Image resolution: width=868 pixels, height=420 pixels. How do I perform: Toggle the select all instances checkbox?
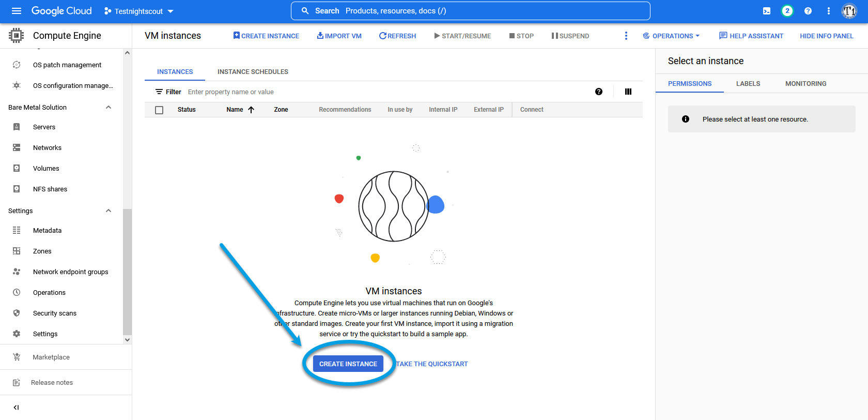point(159,110)
